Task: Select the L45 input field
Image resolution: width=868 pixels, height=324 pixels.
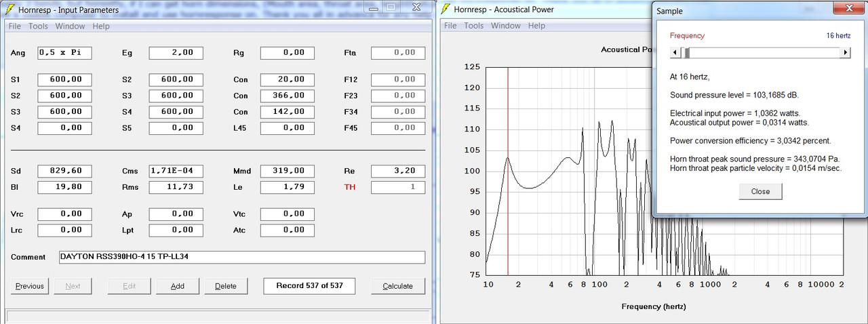Action: 287,128
